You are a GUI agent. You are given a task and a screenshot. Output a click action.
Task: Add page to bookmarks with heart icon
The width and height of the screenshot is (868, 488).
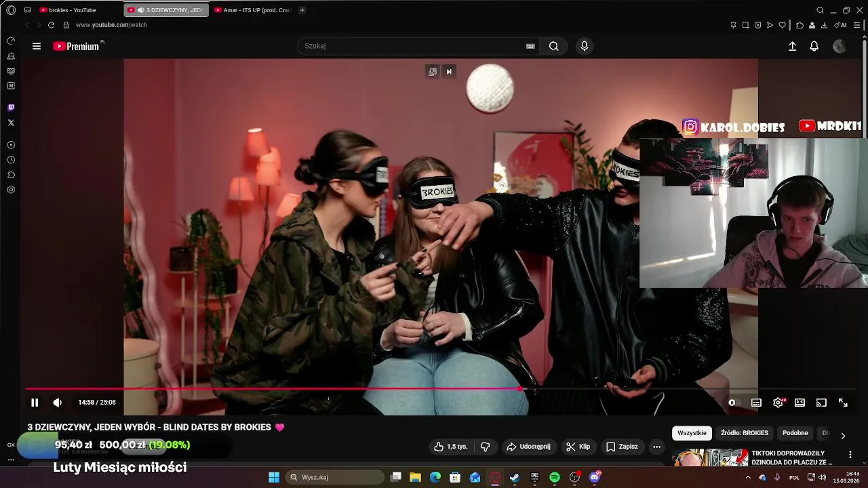point(782,25)
